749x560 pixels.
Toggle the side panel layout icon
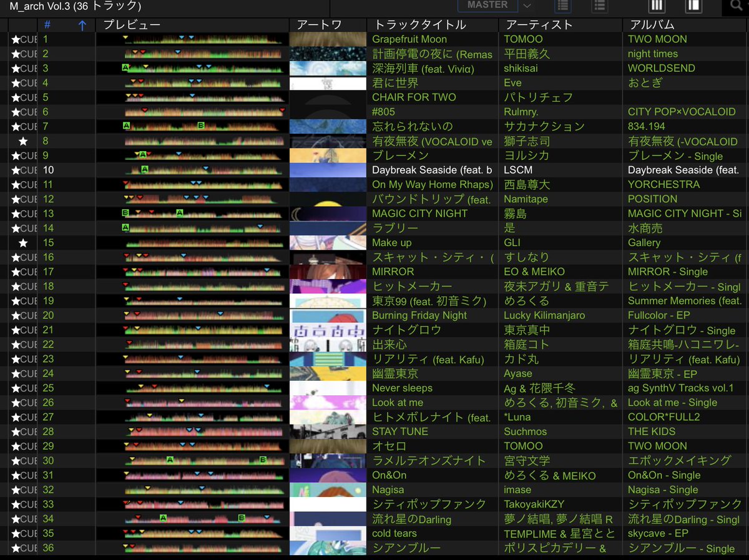[693, 6]
